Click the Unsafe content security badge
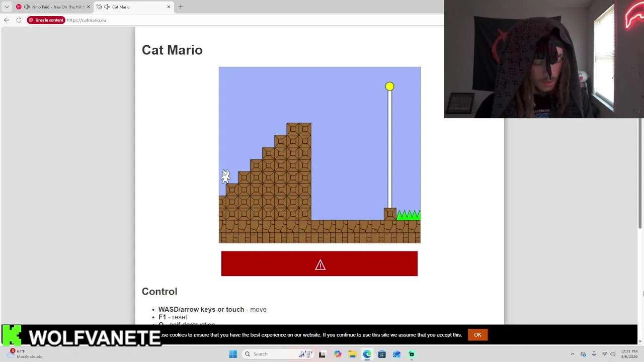 (x=46, y=20)
